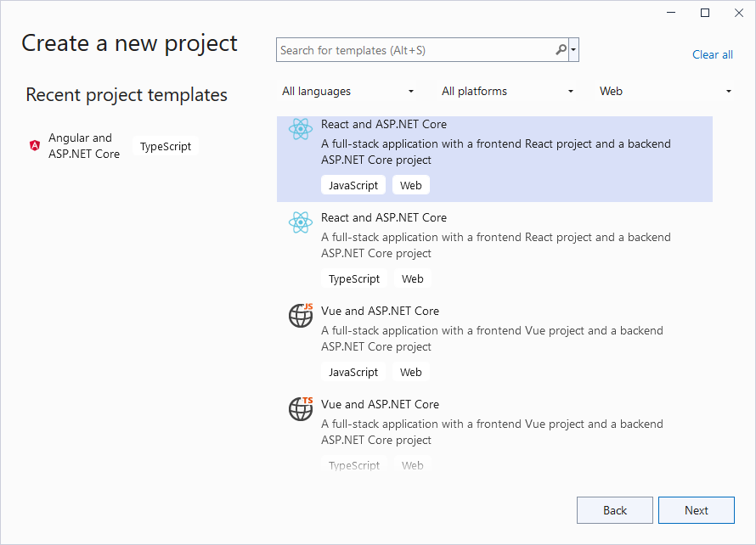
Task: Click the Back button
Action: (615, 510)
